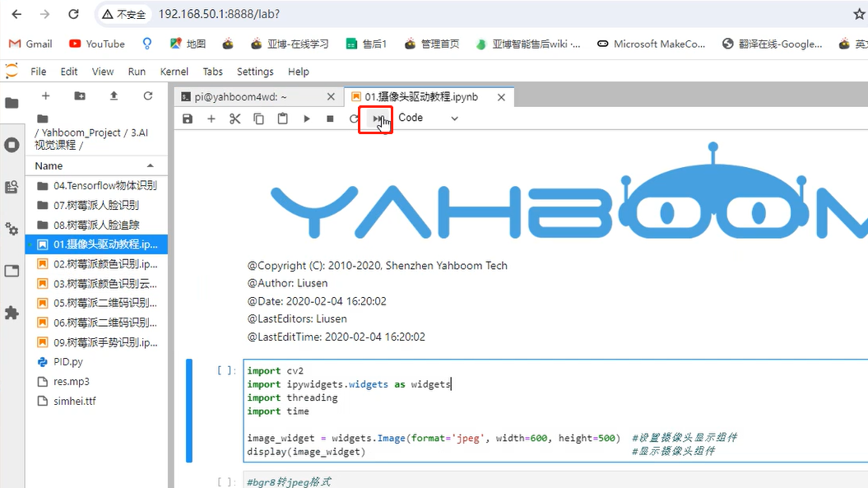Open the 08.树莓派人脸追踪 folder
868x488 pixels.
click(x=97, y=225)
